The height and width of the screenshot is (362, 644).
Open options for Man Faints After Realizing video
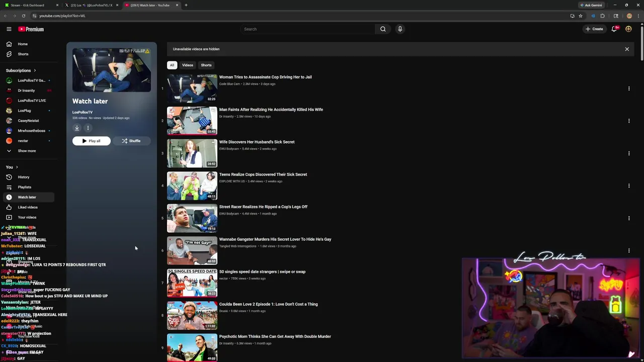628,121
